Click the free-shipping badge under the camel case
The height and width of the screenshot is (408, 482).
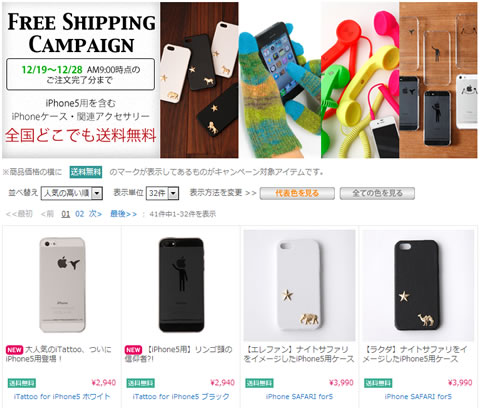pos(378,383)
